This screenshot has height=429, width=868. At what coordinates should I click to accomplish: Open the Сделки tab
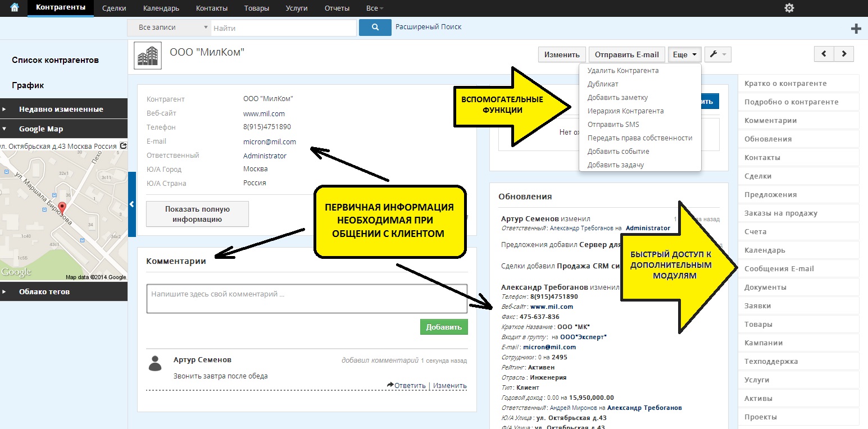pyautogui.click(x=114, y=8)
